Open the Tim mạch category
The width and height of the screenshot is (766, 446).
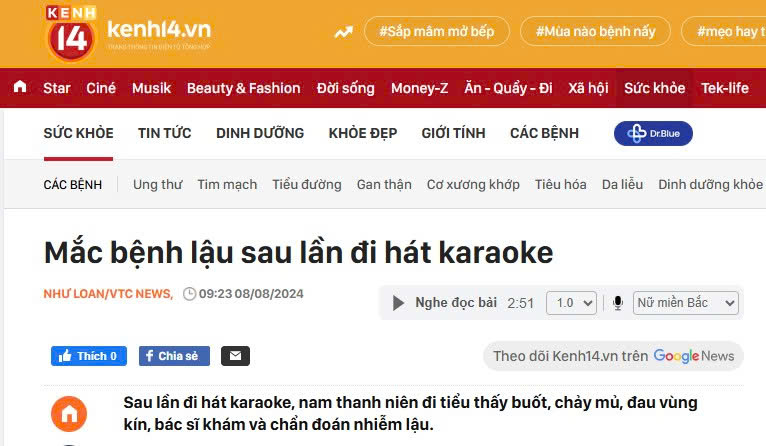pos(227,185)
